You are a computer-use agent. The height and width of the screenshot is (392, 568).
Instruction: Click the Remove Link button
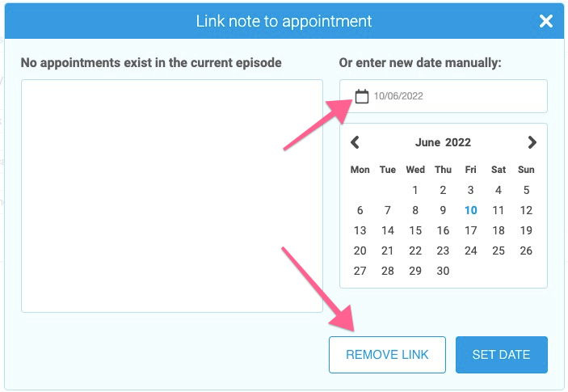[x=387, y=355]
